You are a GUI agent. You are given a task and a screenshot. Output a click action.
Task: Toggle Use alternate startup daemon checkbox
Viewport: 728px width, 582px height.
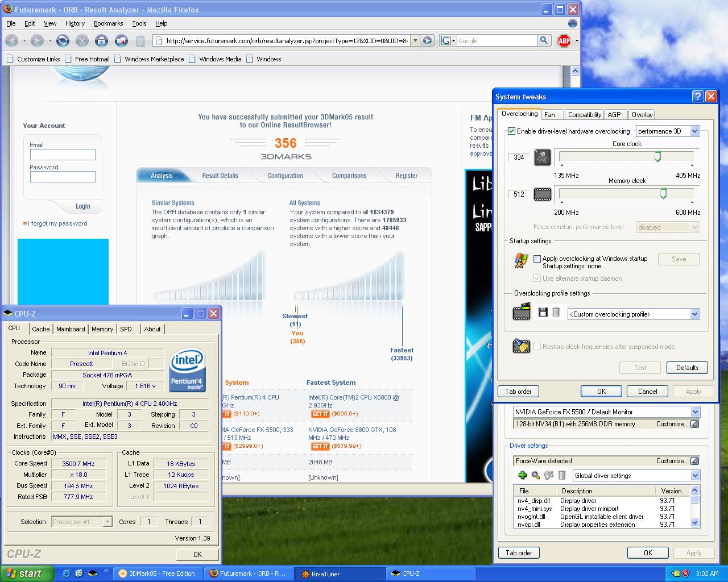(x=537, y=278)
